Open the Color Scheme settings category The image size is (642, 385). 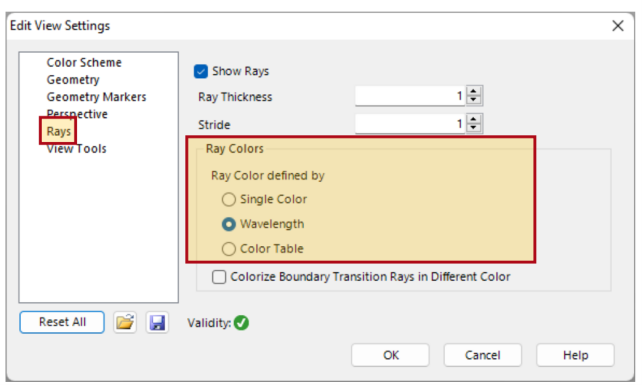[84, 63]
